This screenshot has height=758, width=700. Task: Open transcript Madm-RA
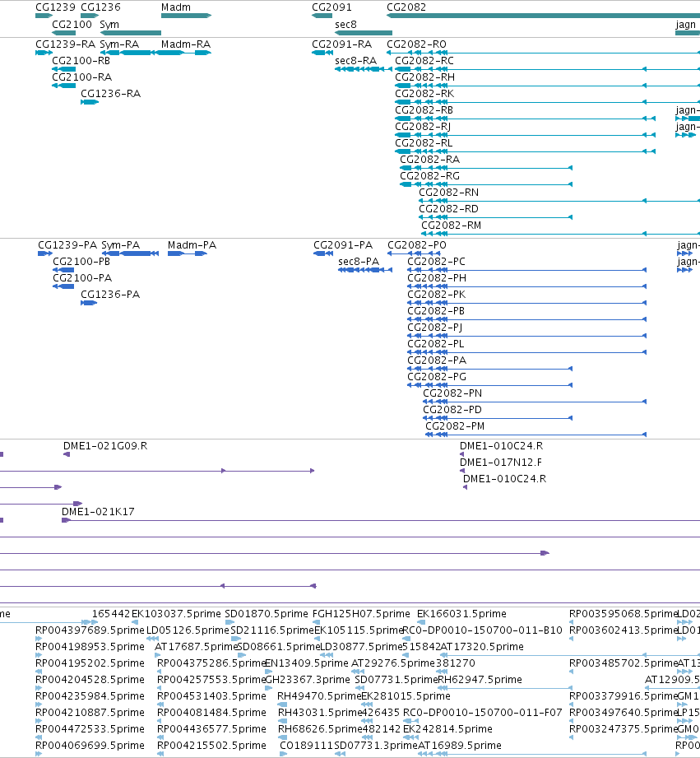[x=186, y=44]
